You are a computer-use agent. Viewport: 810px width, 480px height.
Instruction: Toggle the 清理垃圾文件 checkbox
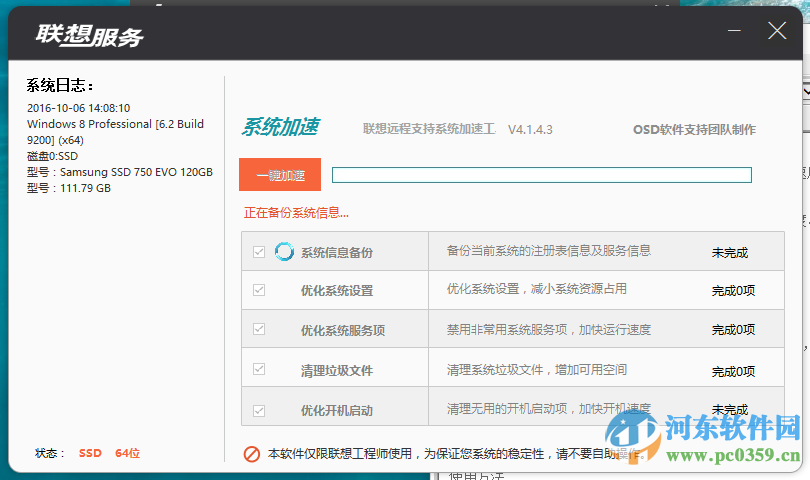tap(259, 369)
